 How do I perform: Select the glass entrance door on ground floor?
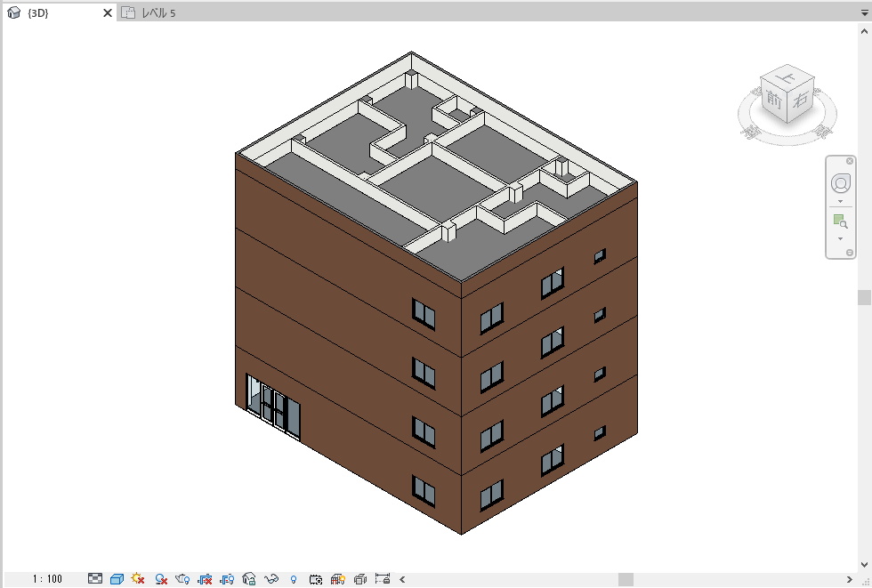point(273,407)
